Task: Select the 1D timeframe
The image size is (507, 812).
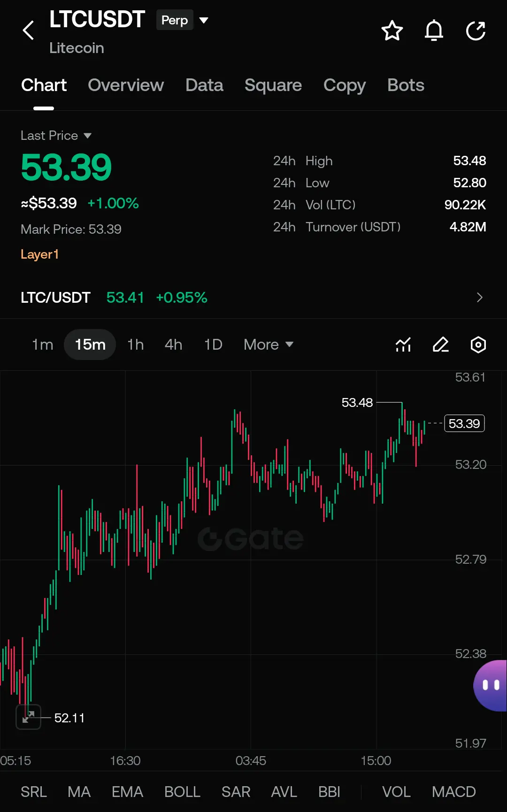Action: click(x=213, y=345)
